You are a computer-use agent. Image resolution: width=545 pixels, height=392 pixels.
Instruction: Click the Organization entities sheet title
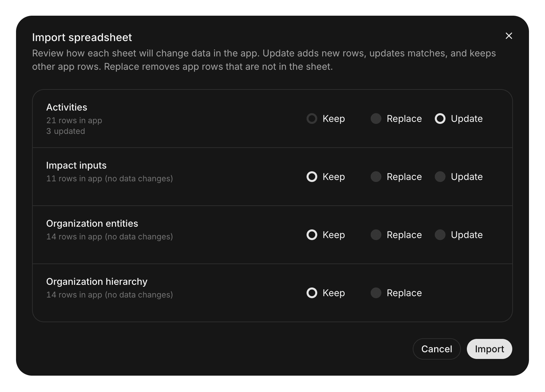coord(92,223)
